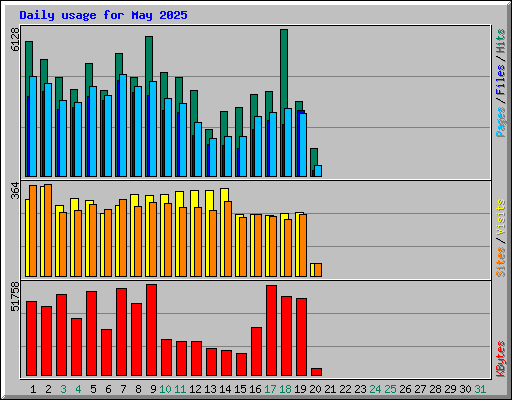
Task: Click the orange Sites bar for day 2
Action: (x=48, y=230)
